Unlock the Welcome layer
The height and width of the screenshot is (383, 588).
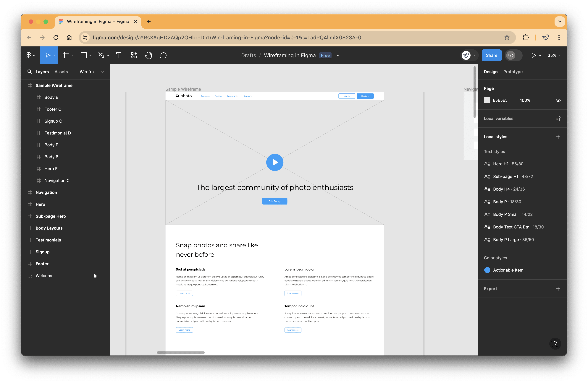95,276
